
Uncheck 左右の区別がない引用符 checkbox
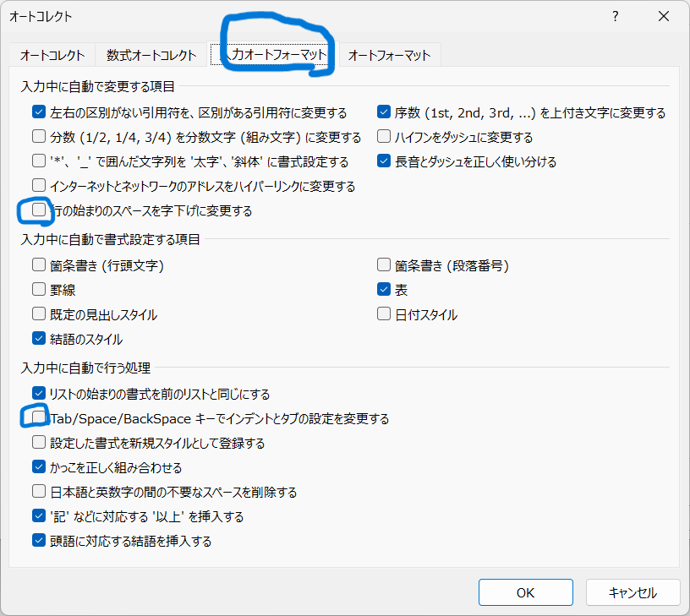click(x=39, y=112)
